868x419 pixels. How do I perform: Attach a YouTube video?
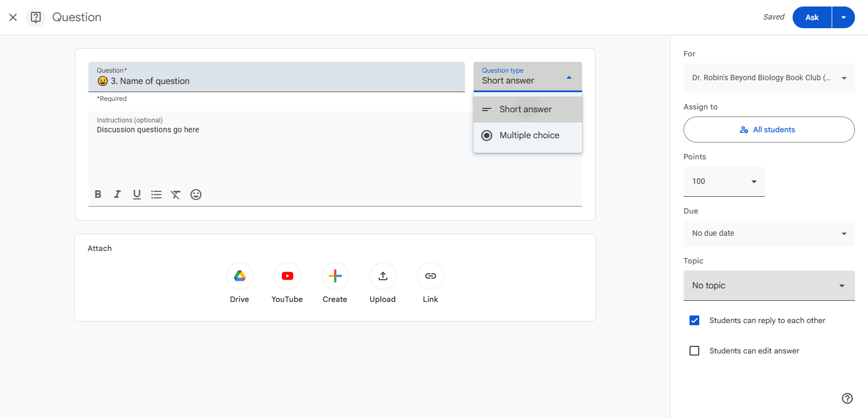288,276
